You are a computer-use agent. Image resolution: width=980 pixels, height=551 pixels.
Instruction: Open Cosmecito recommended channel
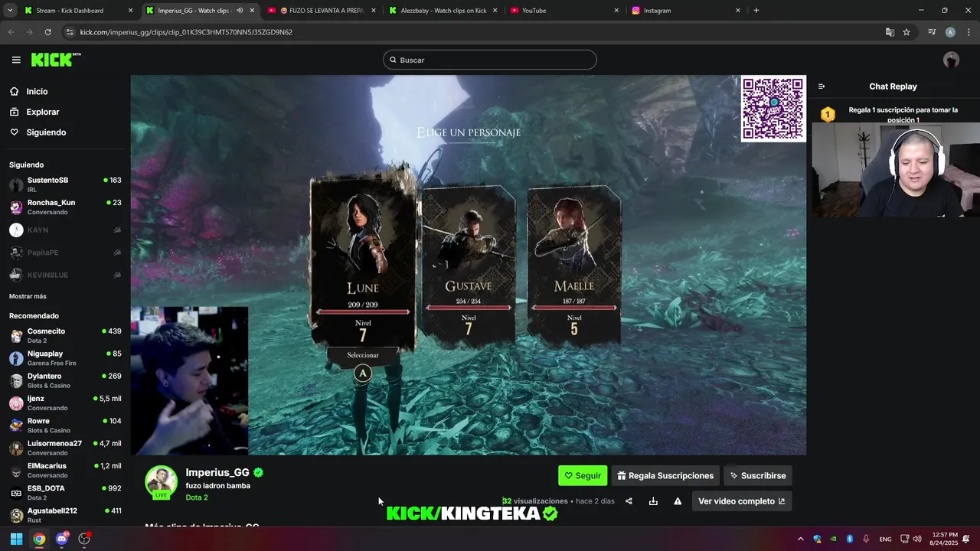click(65, 335)
